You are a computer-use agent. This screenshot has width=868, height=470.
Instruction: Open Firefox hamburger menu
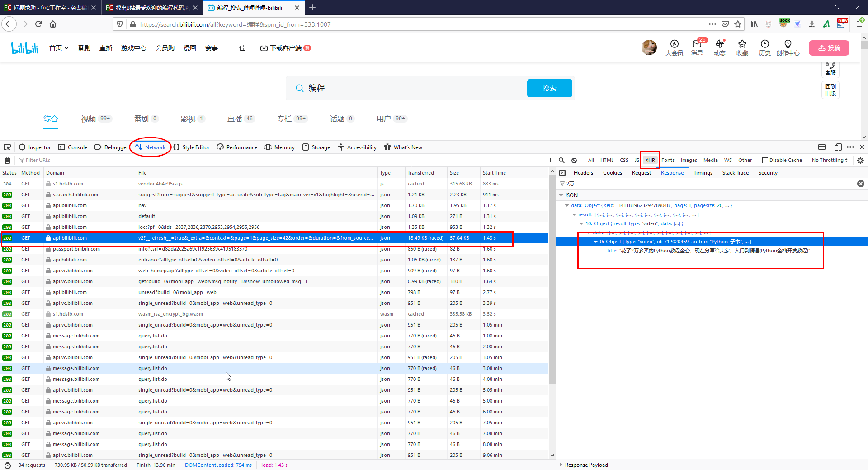point(859,24)
